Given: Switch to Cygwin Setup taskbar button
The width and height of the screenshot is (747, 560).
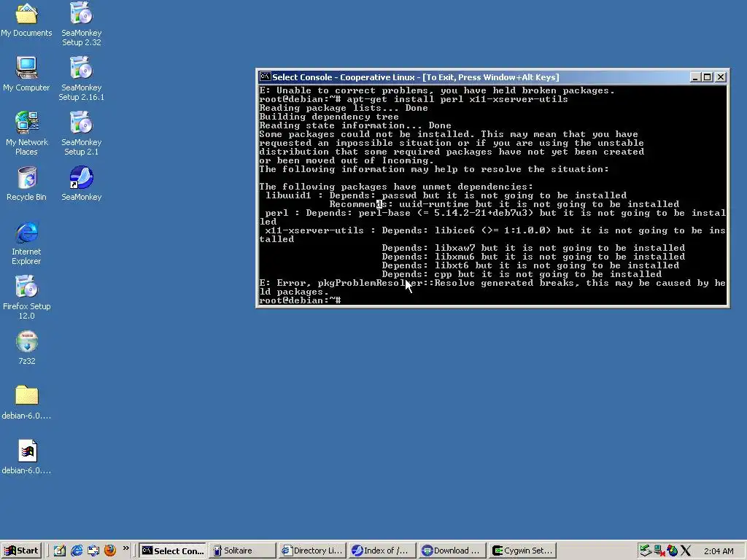Looking at the screenshot, I should 522,551.
